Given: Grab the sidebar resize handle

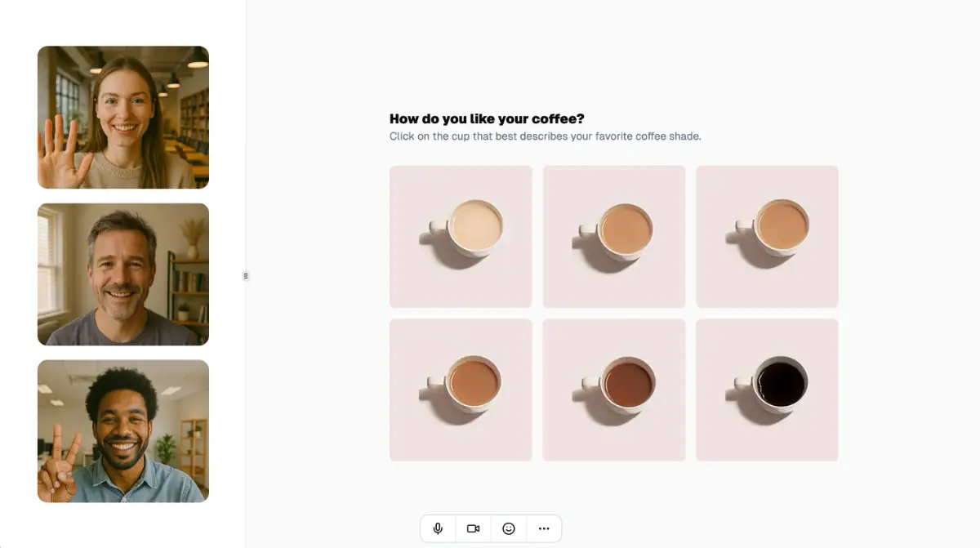Looking at the screenshot, I should click(246, 276).
